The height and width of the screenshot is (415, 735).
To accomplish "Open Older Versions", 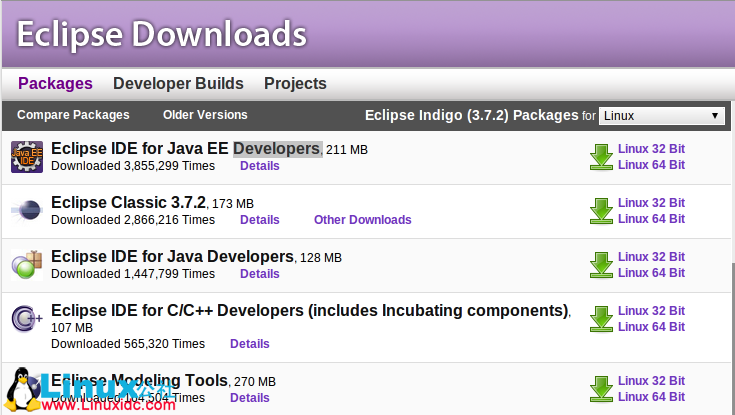I will (205, 115).
